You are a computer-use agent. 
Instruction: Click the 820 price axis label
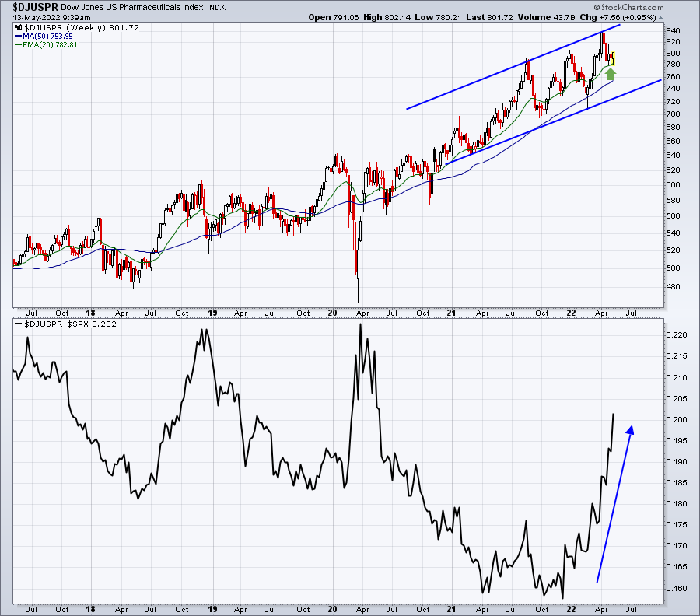tap(673, 42)
